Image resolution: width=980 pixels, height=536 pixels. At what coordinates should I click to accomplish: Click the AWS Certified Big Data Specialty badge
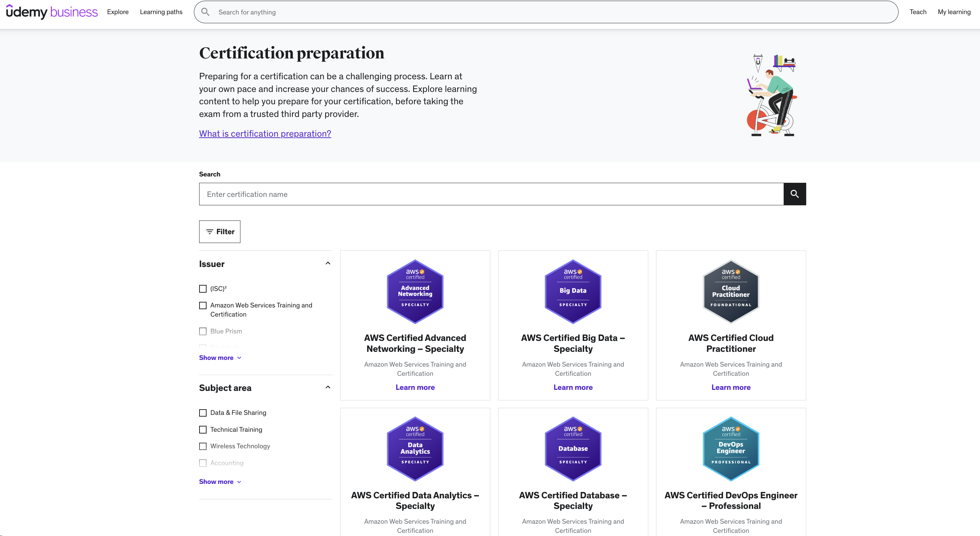tap(572, 291)
